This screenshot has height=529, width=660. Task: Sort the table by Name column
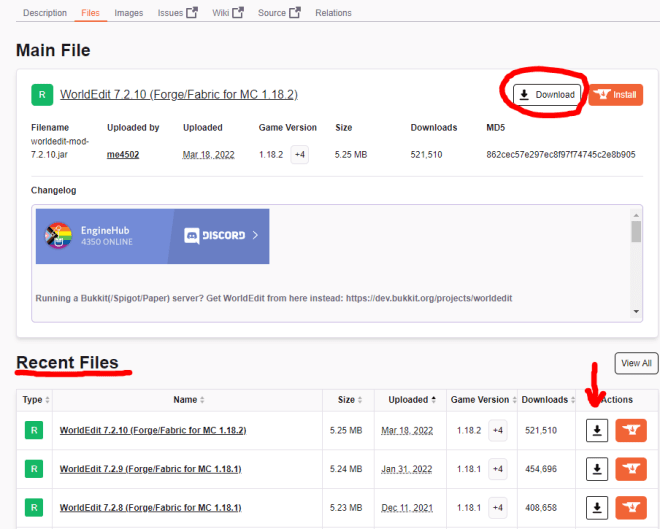[189, 400]
